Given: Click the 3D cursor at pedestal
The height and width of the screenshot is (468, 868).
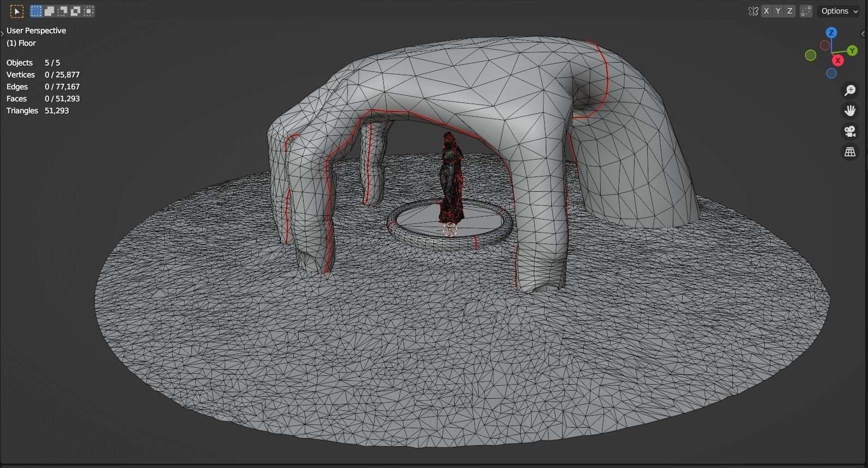Looking at the screenshot, I should click(450, 230).
